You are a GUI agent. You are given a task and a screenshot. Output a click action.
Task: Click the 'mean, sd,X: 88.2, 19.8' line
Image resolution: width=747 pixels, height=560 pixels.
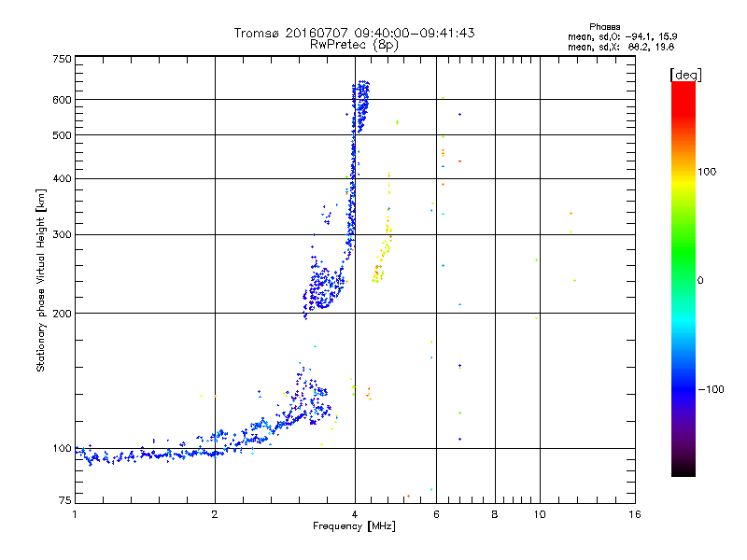pyautogui.click(x=621, y=47)
